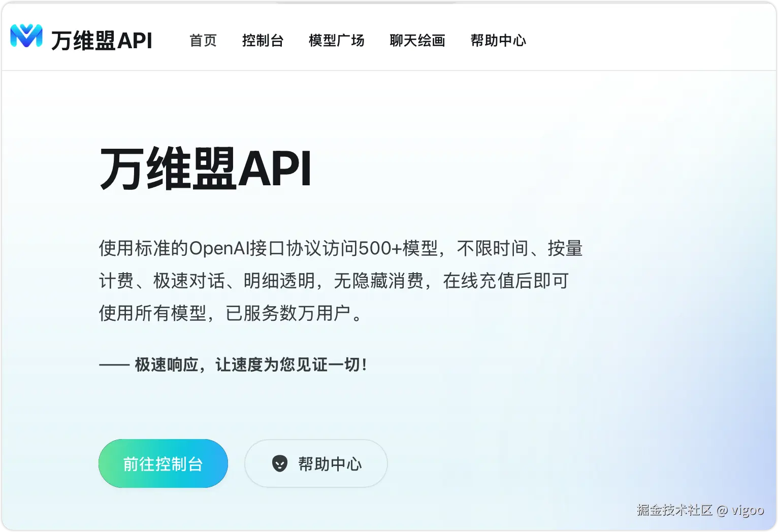Click the OpenAI description paragraph
Viewport: 778px width, 532px height.
(340, 281)
